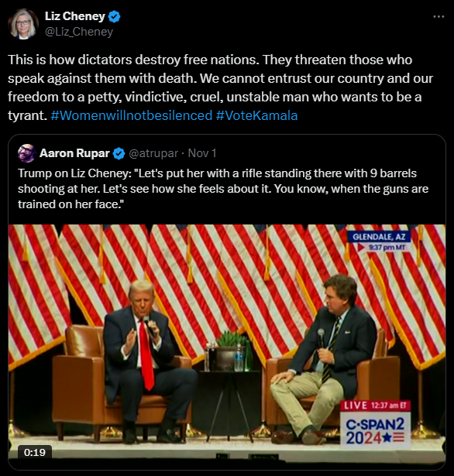Screen dimensions: 454x476
Task: Click the verified badge next to Aaron Rupar
Action: (x=119, y=153)
